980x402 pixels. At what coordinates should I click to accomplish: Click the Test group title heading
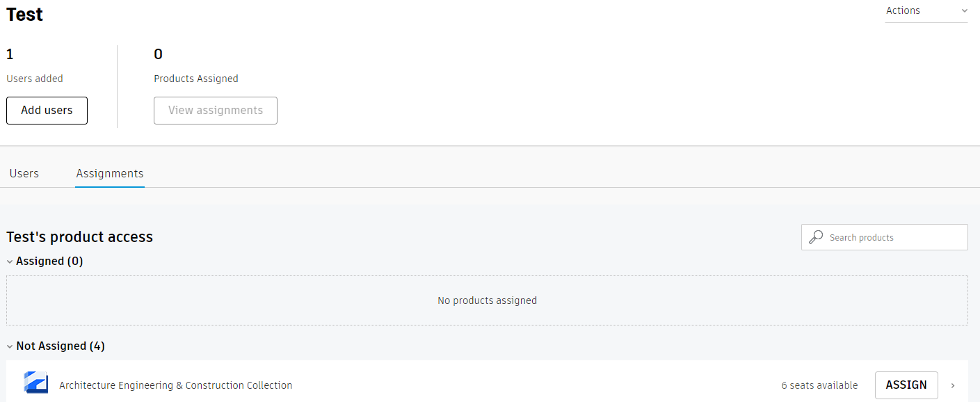click(x=25, y=15)
